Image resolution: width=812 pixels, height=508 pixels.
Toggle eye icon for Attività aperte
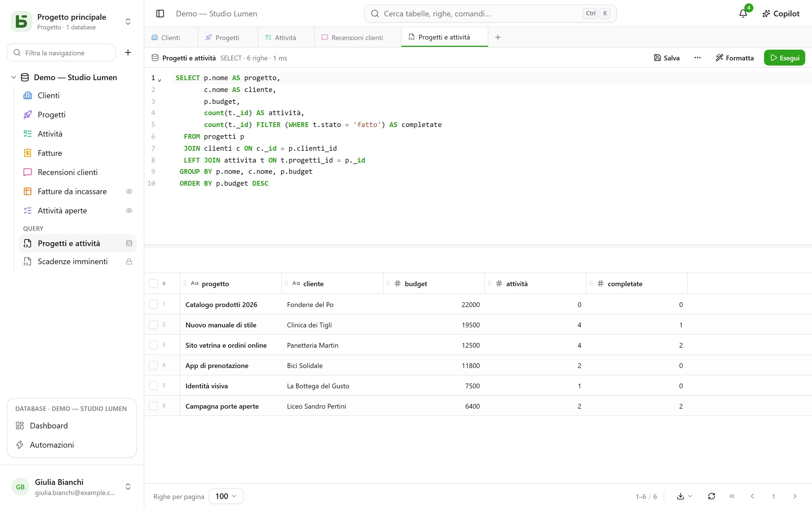(x=129, y=210)
